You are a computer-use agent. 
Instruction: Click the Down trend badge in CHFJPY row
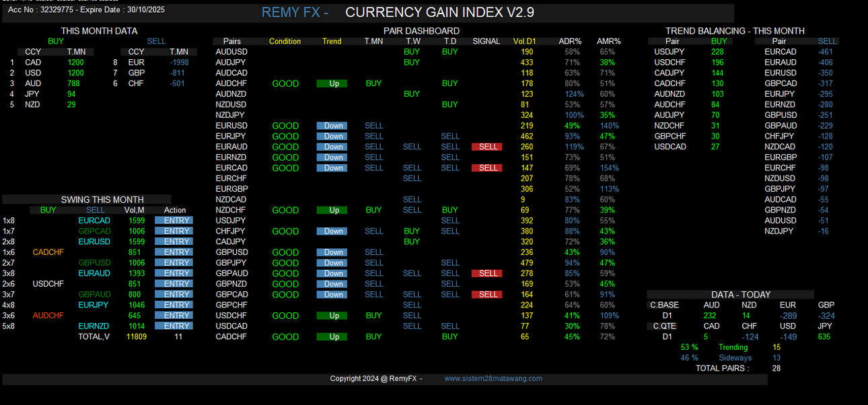coord(332,231)
